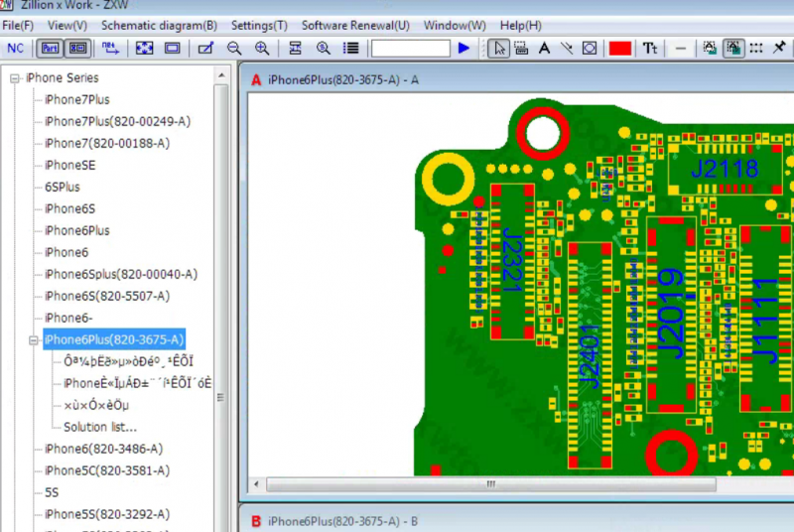Click the iPhone6Plus(820-3675-A) - B panel title
794x532 pixels.
(342, 521)
